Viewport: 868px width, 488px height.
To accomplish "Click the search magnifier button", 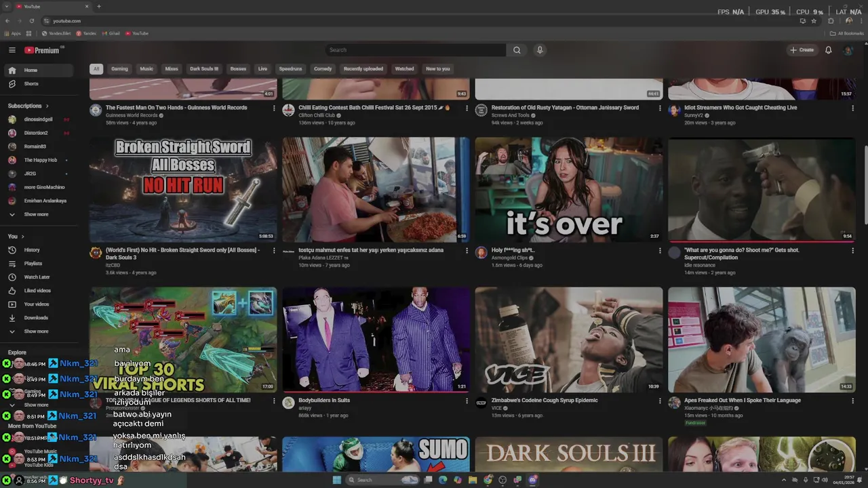I will [x=517, y=50].
